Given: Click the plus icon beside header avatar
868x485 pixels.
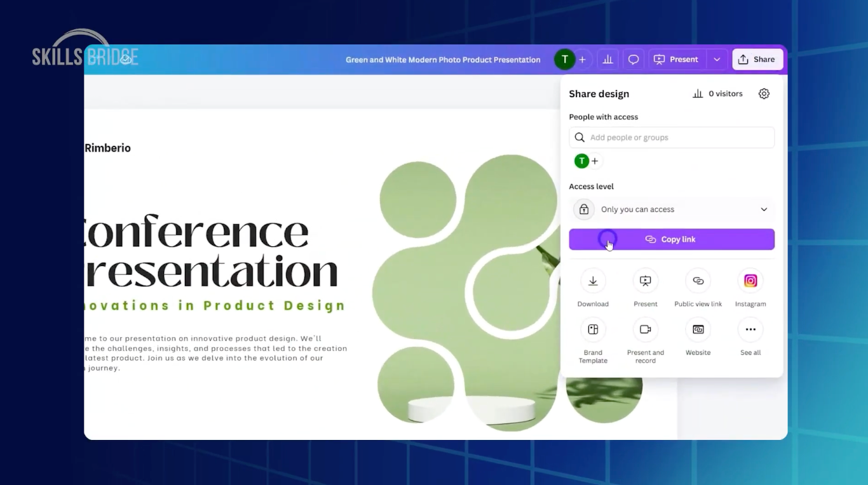Looking at the screenshot, I should pyautogui.click(x=582, y=60).
